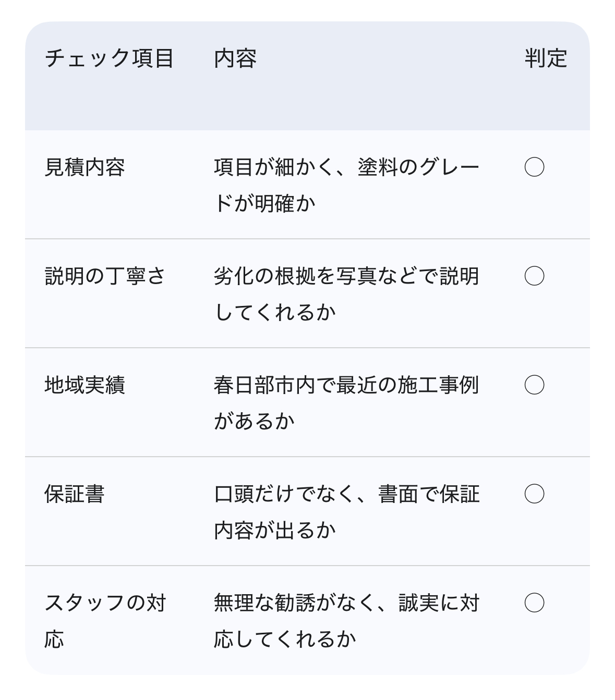Click the 内容 column header
This screenshot has height=700, width=615.
pyautogui.click(x=235, y=58)
